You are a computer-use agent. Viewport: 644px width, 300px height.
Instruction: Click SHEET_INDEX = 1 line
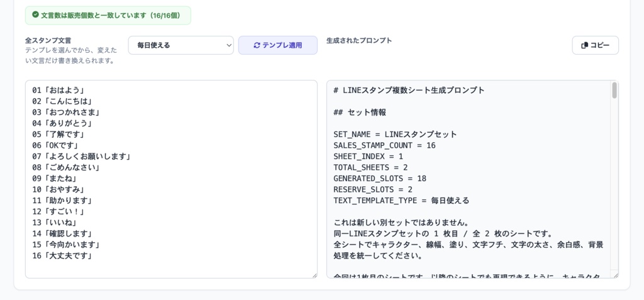tap(369, 157)
